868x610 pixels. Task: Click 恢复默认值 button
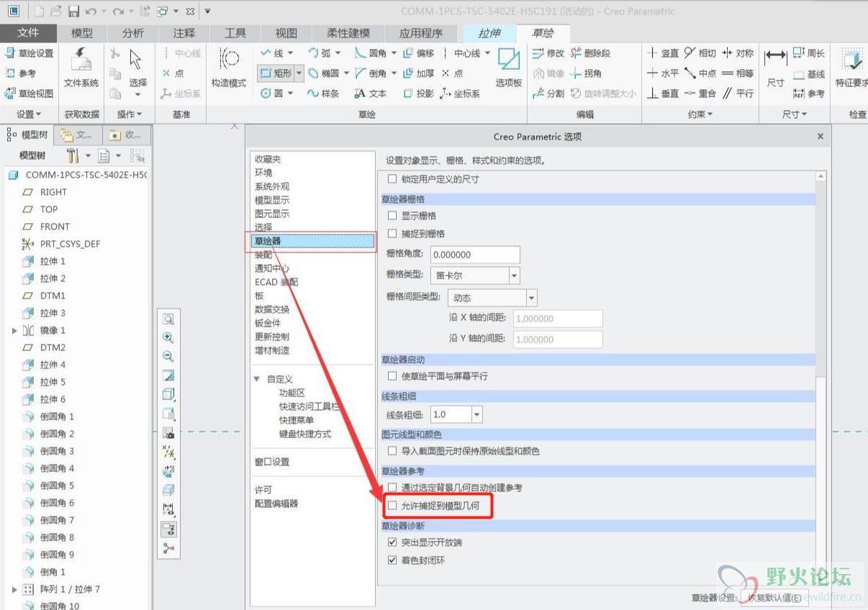[775, 598]
